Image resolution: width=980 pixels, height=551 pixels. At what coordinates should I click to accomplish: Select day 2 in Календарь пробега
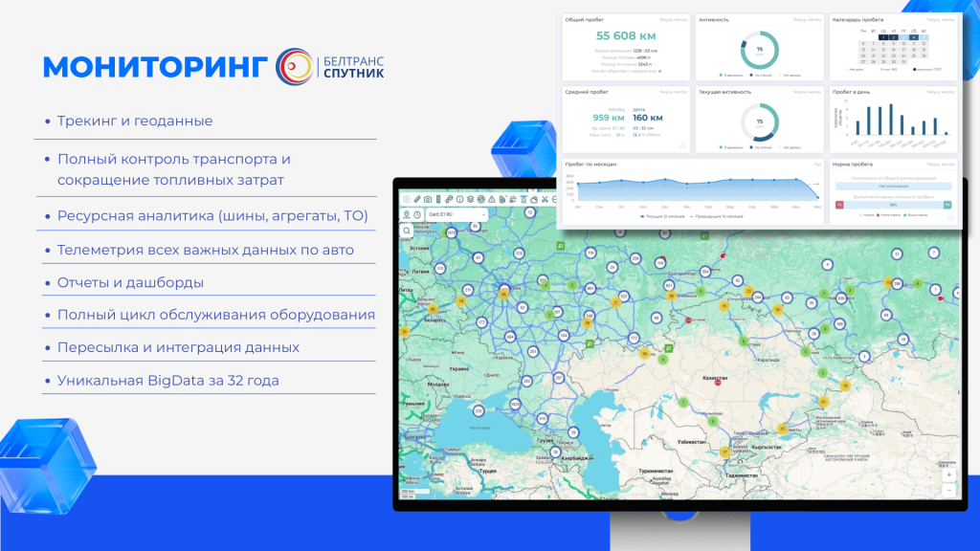point(893,37)
